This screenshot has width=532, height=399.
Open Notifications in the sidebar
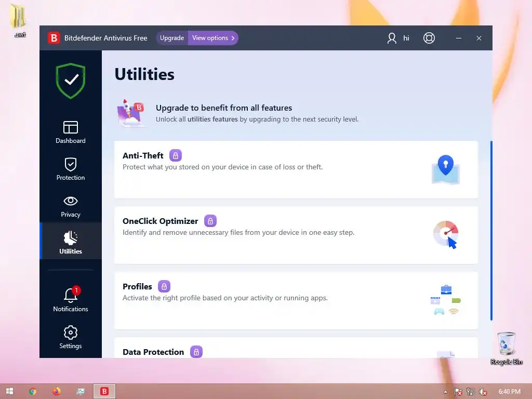point(71,300)
